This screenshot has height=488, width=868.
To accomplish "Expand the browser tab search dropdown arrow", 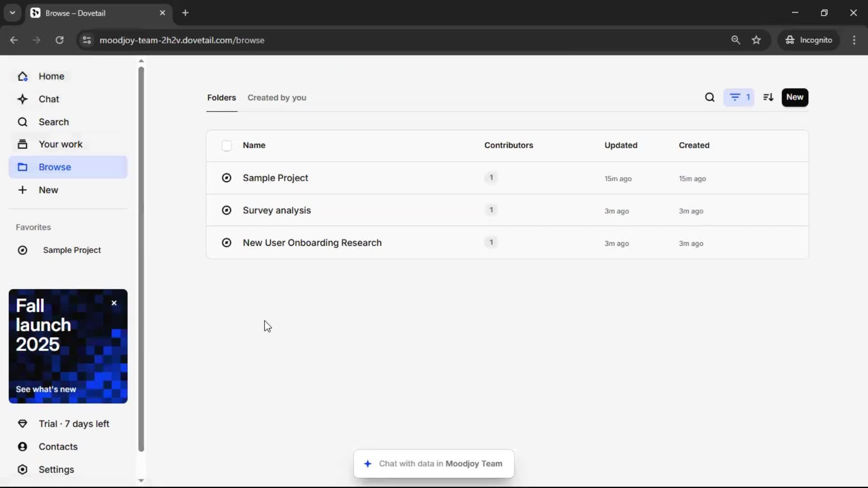I will [12, 13].
